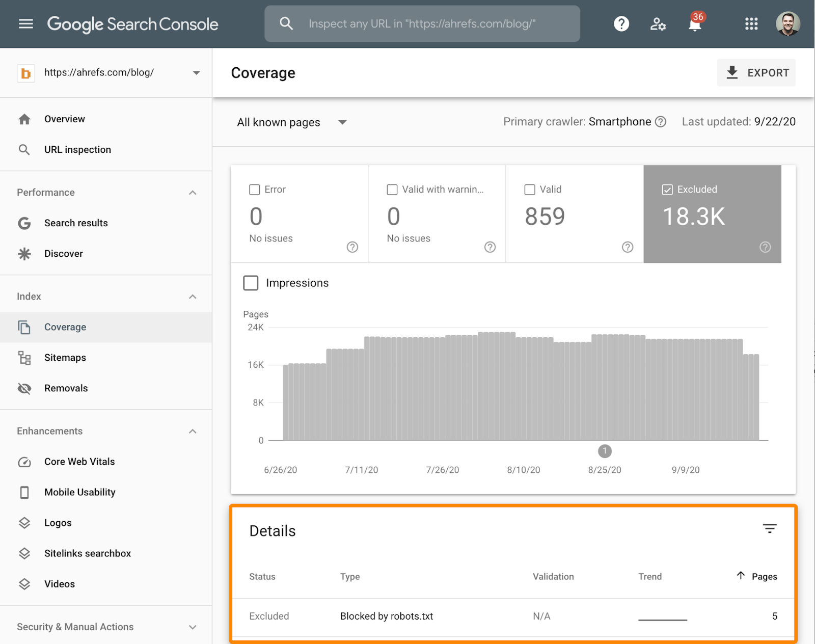Enable the Valid checkbox
The height and width of the screenshot is (644, 815).
530,190
